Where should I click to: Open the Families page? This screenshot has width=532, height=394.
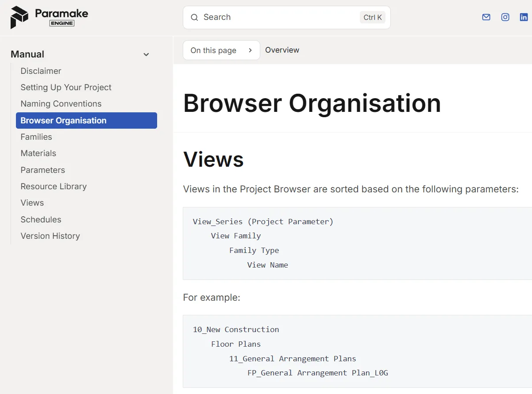[36, 137]
